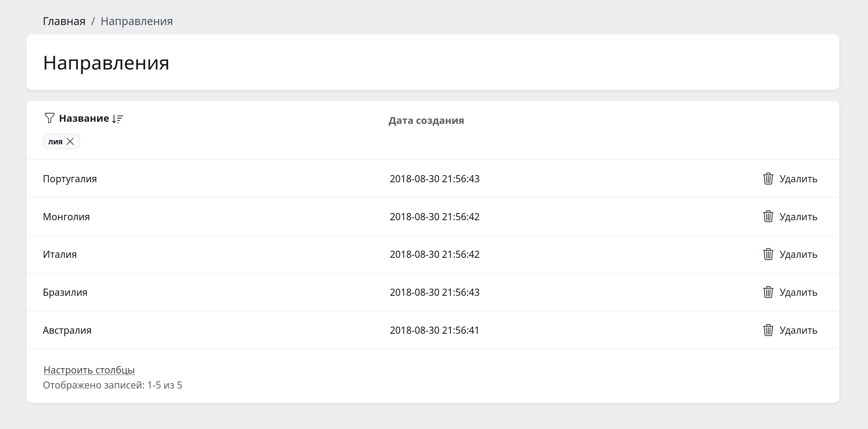The width and height of the screenshot is (868, 429).
Task: Sort by Название column header
Action: click(x=84, y=119)
